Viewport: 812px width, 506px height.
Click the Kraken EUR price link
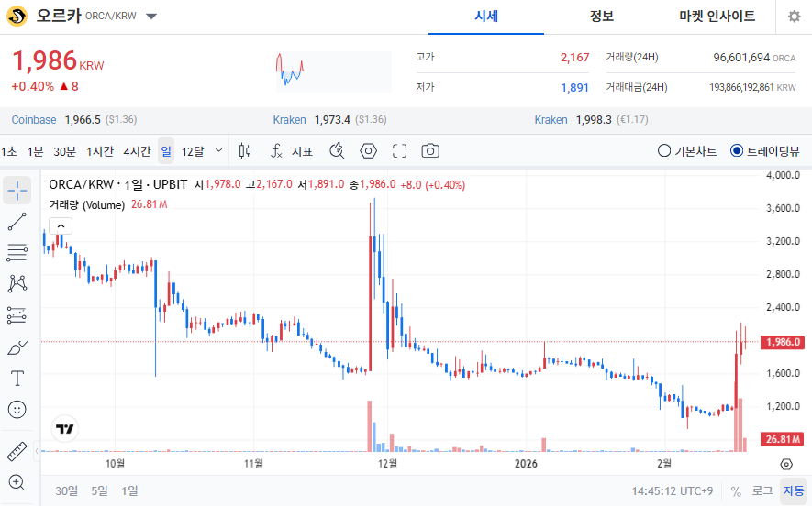551,120
